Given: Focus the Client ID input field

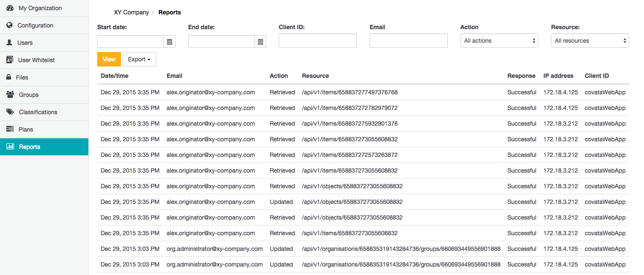Looking at the screenshot, I should click(x=318, y=41).
